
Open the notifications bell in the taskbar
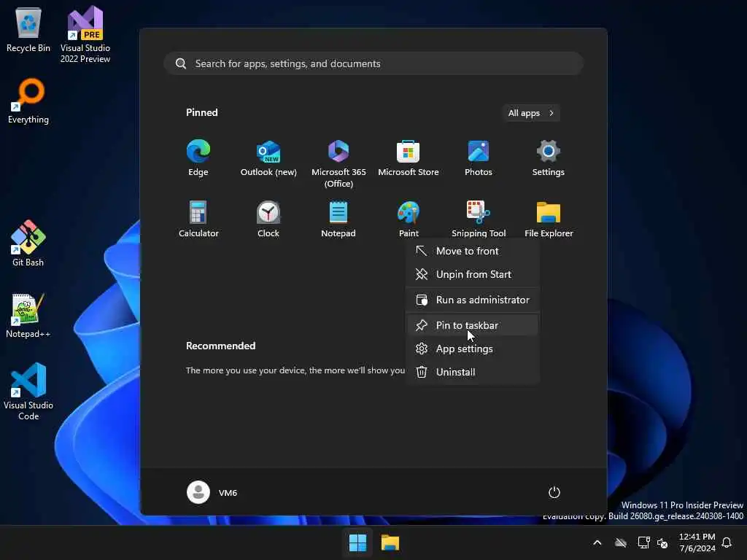(x=727, y=542)
